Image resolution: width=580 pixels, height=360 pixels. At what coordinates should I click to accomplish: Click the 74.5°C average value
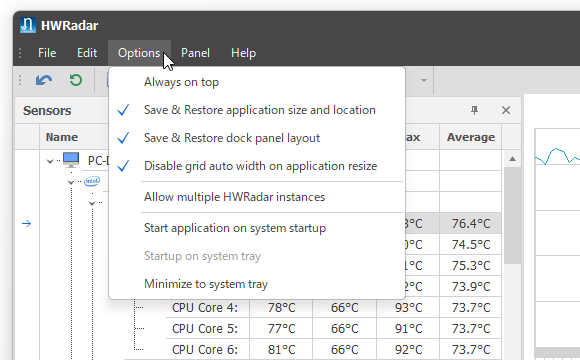pyautogui.click(x=471, y=245)
